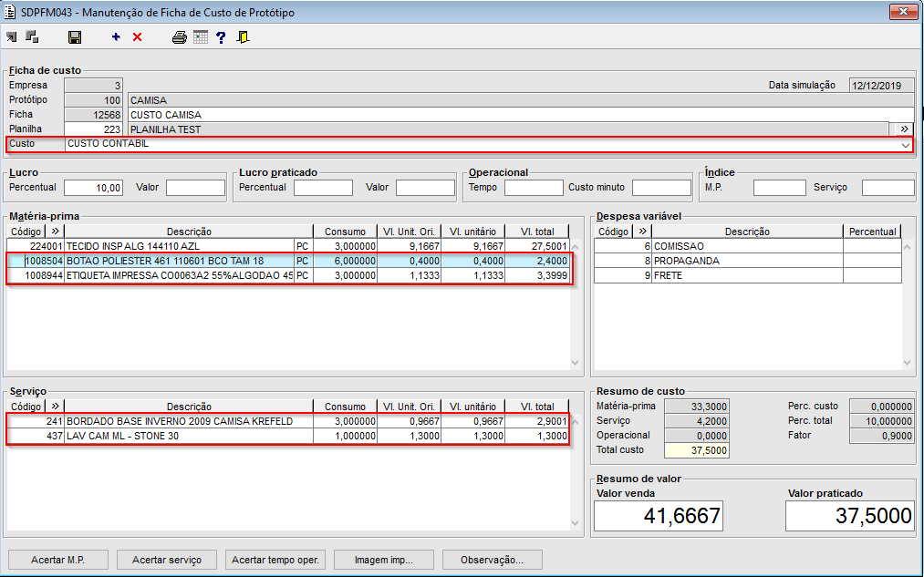The image size is (924, 577).
Task: Click the Consumo column header in Matéria-prima
Action: tap(345, 232)
